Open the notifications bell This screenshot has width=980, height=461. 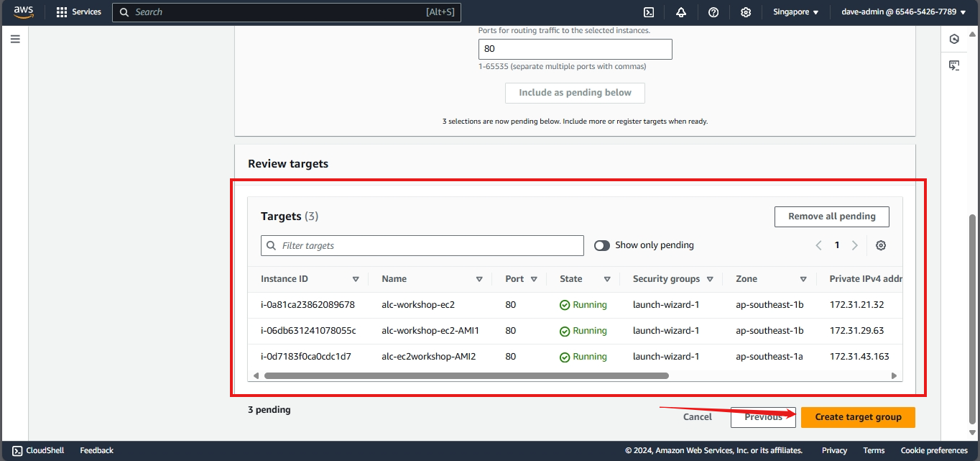click(680, 12)
